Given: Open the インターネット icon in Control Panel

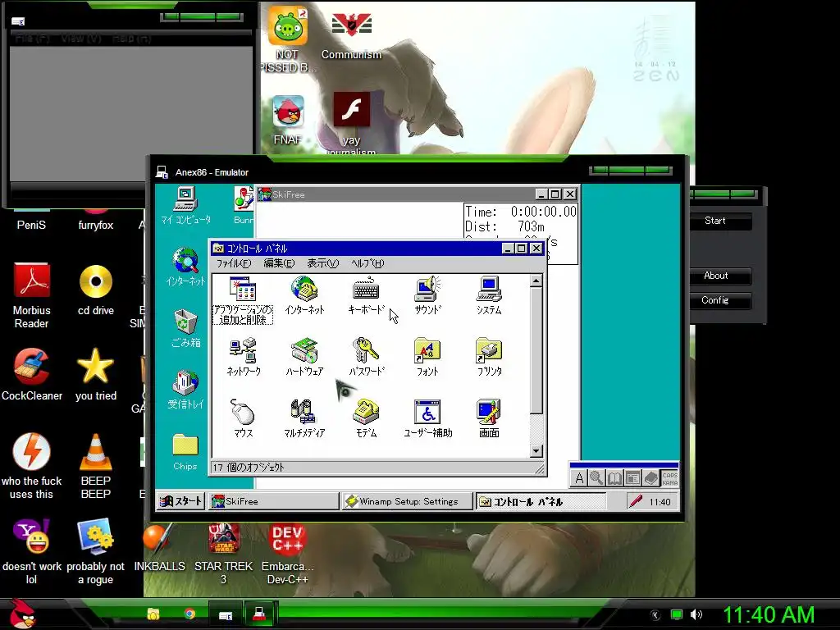Looking at the screenshot, I should (x=304, y=295).
